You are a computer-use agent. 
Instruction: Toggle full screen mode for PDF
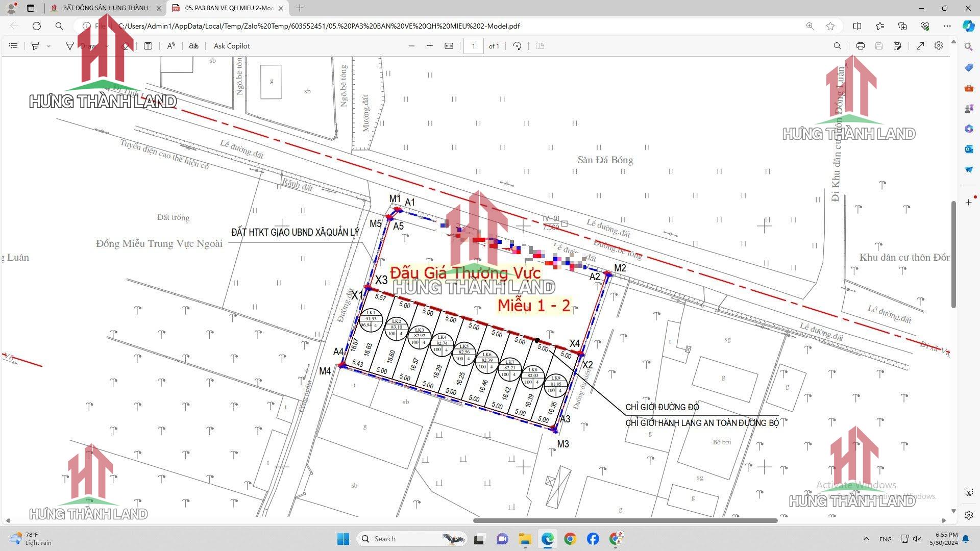[920, 46]
